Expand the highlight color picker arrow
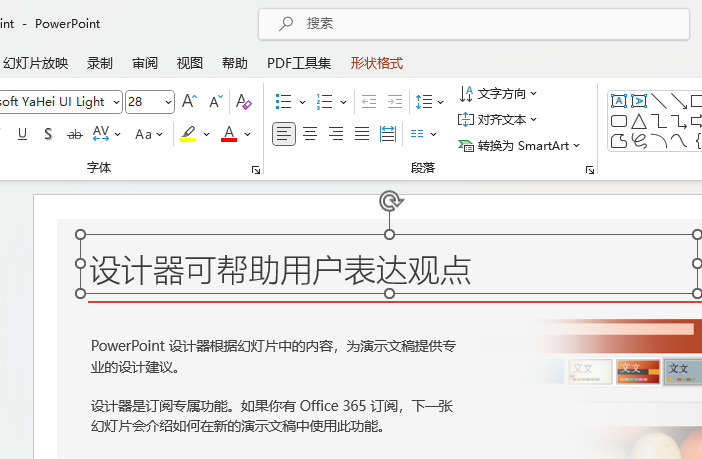Image resolution: width=702 pixels, height=459 pixels. click(206, 134)
